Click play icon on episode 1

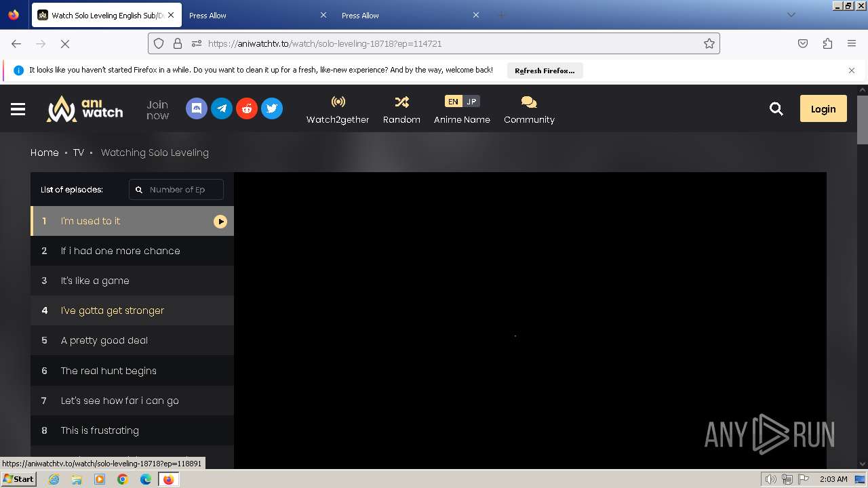tap(220, 222)
